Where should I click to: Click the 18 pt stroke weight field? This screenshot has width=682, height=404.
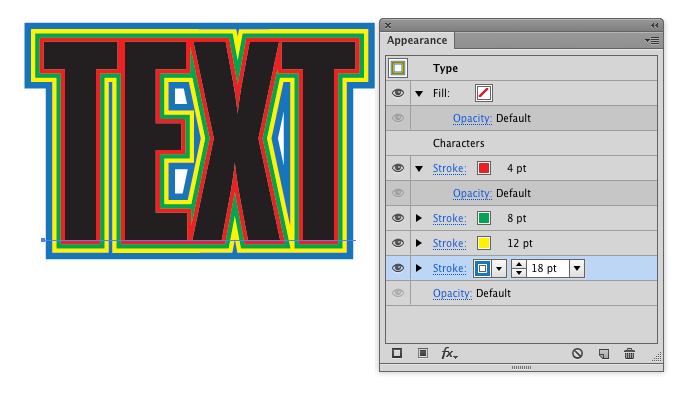(548, 269)
